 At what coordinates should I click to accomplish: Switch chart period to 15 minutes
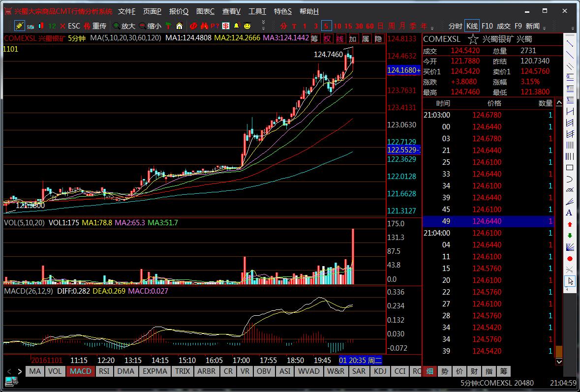(348, 26)
